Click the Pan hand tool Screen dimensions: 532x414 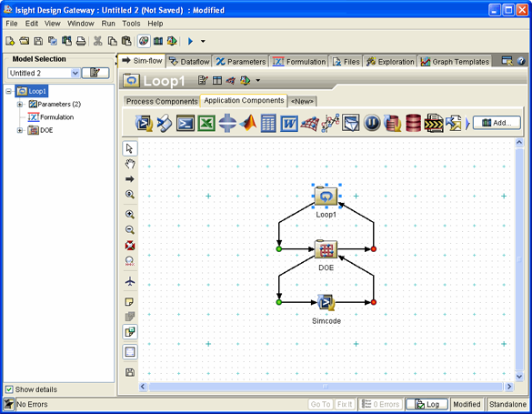(130, 164)
